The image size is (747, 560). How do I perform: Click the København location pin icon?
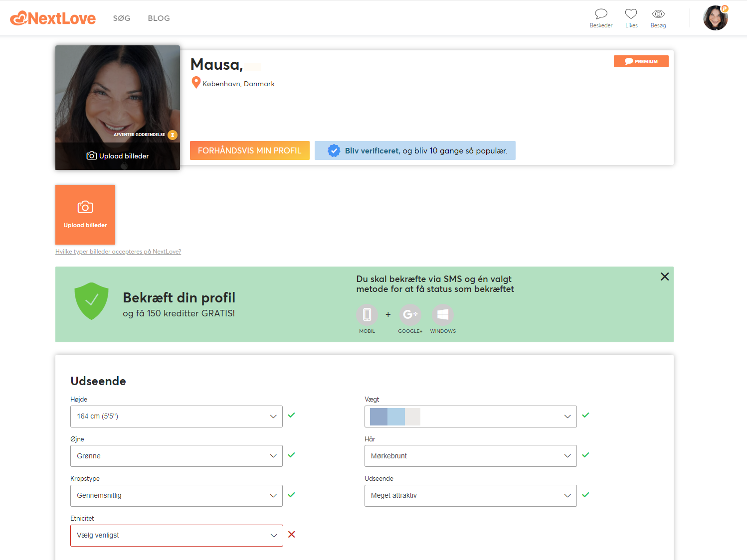click(x=196, y=83)
